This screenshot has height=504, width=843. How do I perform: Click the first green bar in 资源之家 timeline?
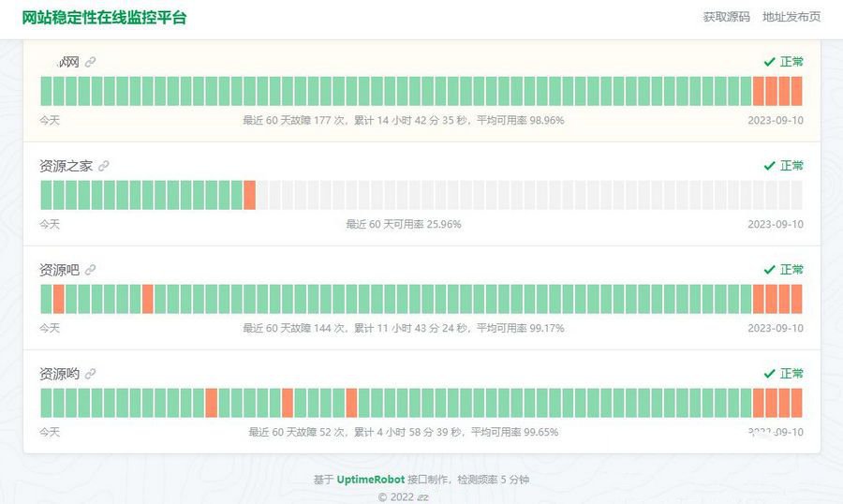coord(46,195)
